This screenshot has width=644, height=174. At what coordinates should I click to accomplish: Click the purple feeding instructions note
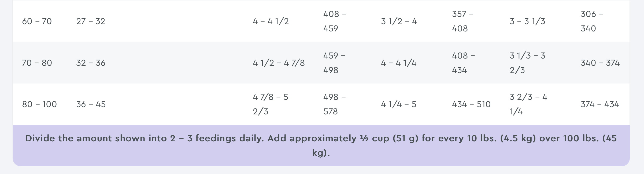pyautogui.click(x=321, y=145)
